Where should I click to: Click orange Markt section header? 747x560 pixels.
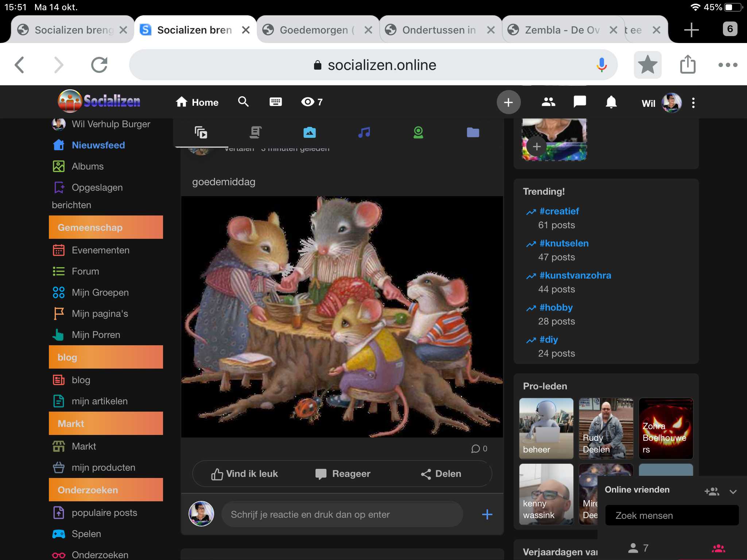(106, 423)
